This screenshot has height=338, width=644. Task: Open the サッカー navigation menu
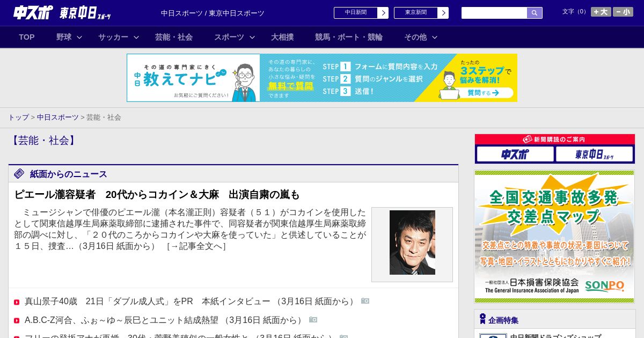coord(113,37)
